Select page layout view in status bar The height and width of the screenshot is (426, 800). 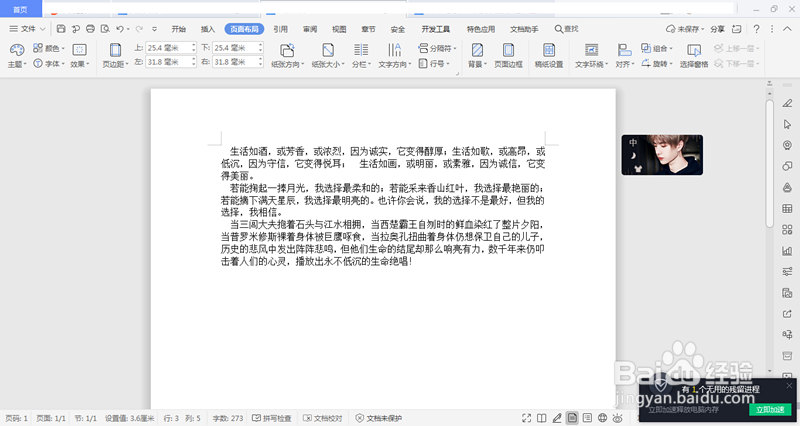(572, 418)
